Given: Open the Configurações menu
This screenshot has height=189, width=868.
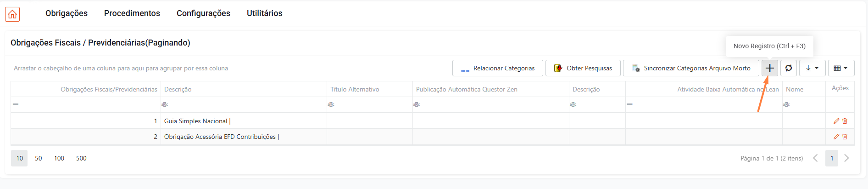Looking at the screenshot, I should (203, 13).
